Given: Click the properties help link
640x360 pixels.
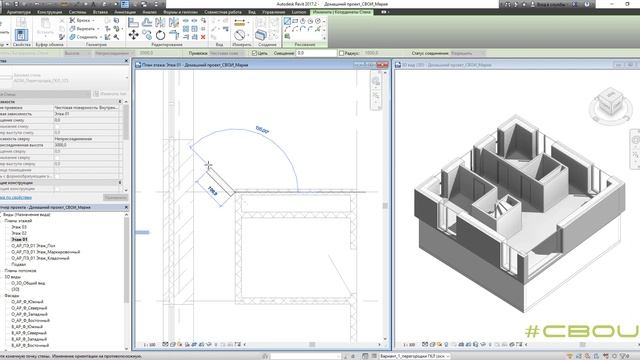Looking at the screenshot, I should coord(16,198).
